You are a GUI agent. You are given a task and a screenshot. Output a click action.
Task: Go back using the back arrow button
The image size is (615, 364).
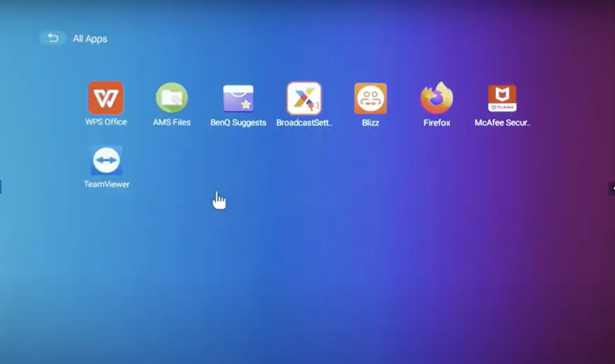click(53, 38)
